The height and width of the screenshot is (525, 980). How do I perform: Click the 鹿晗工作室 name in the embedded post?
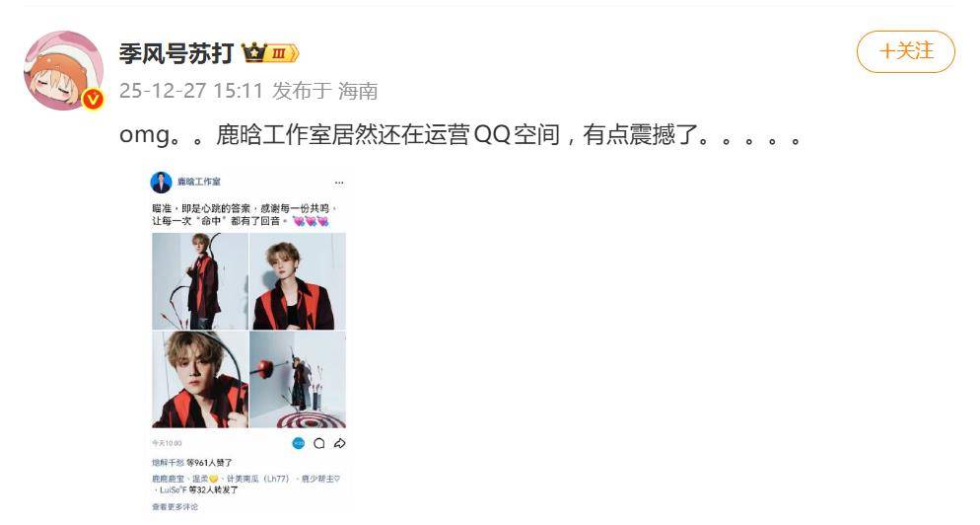click(x=199, y=182)
